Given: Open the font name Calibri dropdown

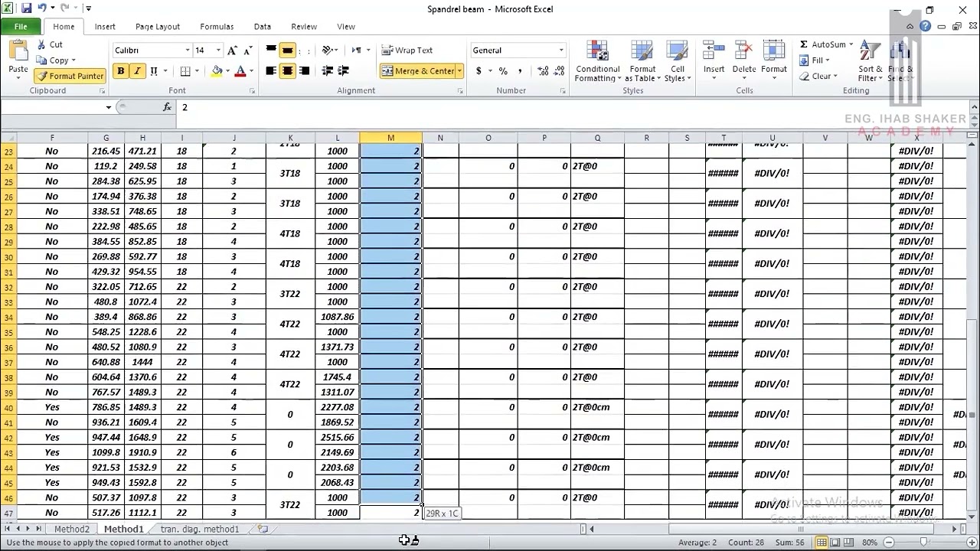Looking at the screenshot, I should tap(187, 51).
